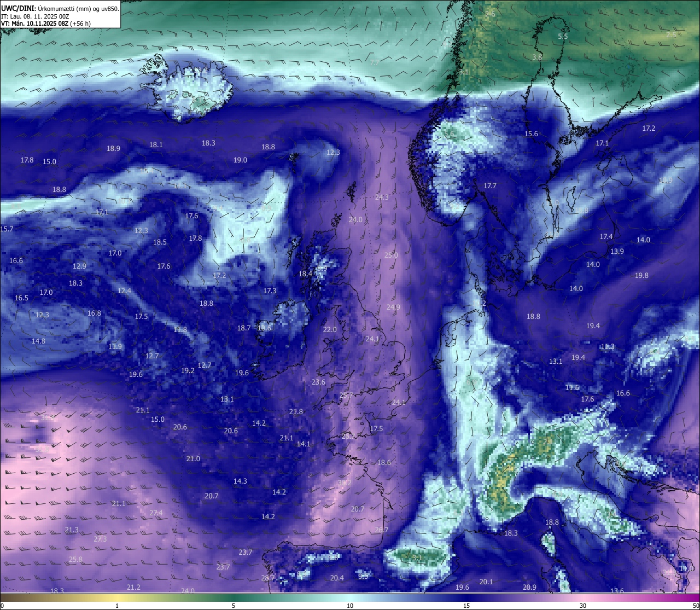This screenshot has height=610, width=700.
Task: Click the 27.4 value label
Action: pyautogui.click(x=156, y=513)
